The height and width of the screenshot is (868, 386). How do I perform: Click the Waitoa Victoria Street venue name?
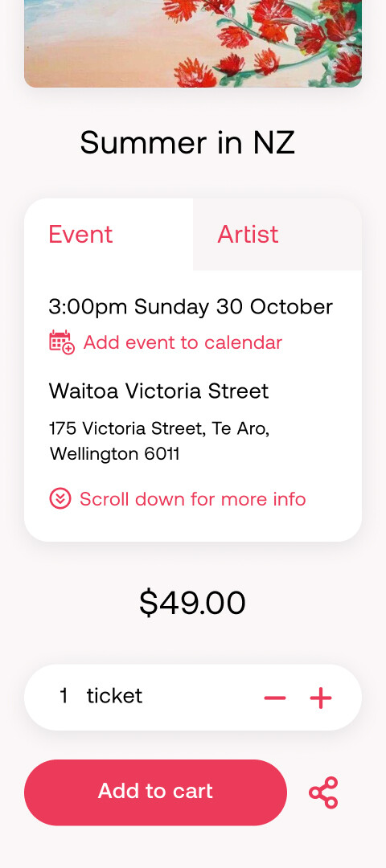[x=159, y=391]
